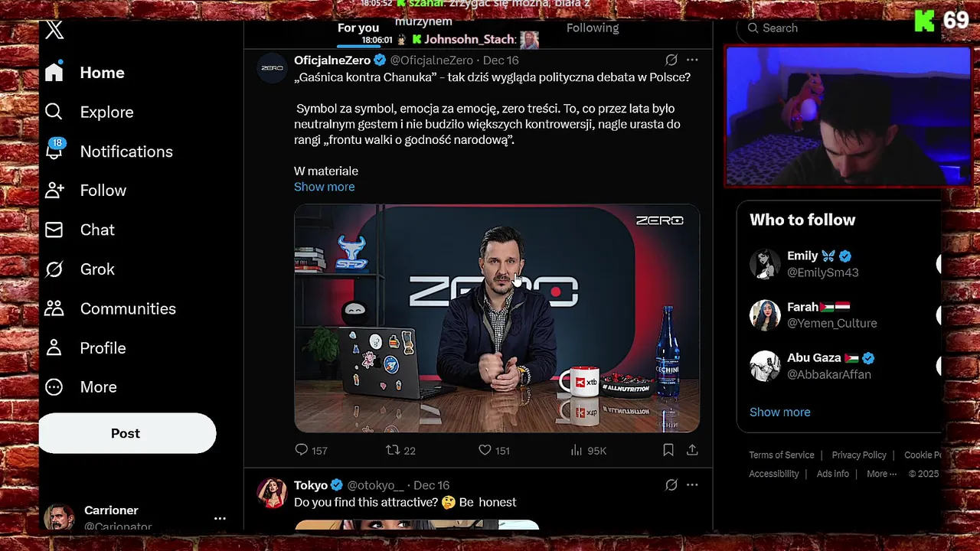
Task: Open Home via house icon
Action: click(54, 72)
